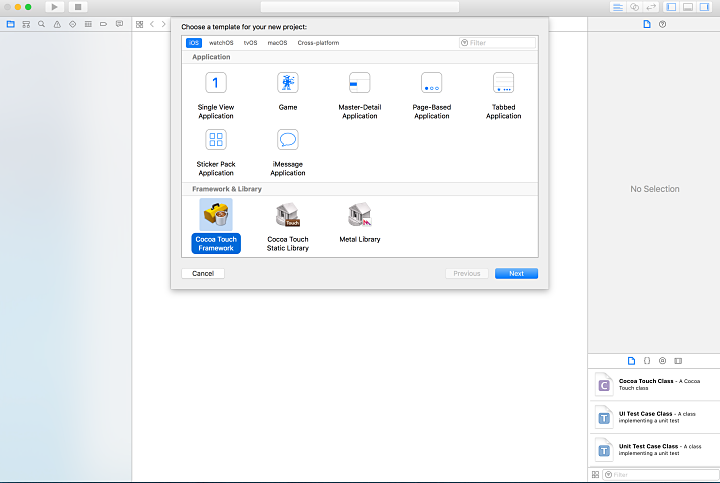Choose the Game template
This screenshot has width=720, height=483.
288,91
